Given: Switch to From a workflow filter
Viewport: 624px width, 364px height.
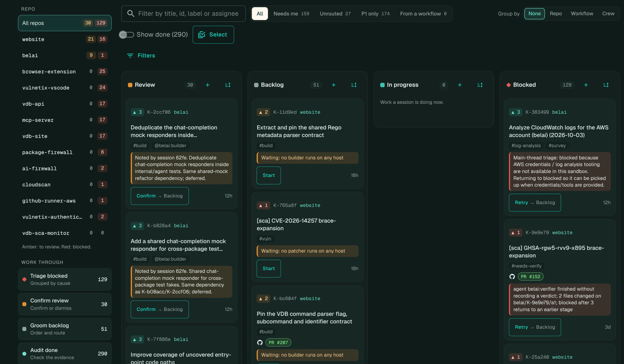Looking at the screenshot, I should 424,14.
